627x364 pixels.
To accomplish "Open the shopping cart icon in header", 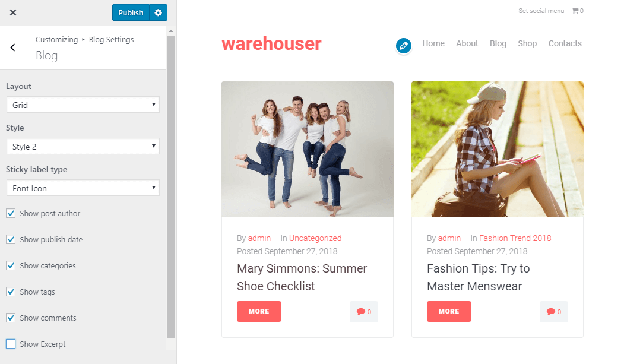I will [x=575, y=11].
